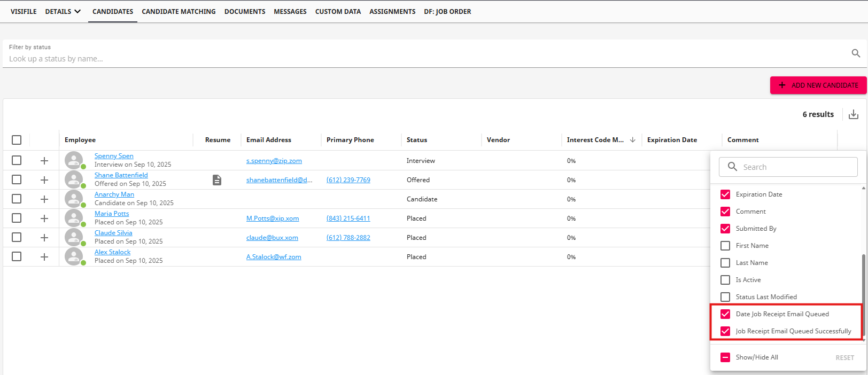Open Anarchy Man's employee link

[114, 194]
